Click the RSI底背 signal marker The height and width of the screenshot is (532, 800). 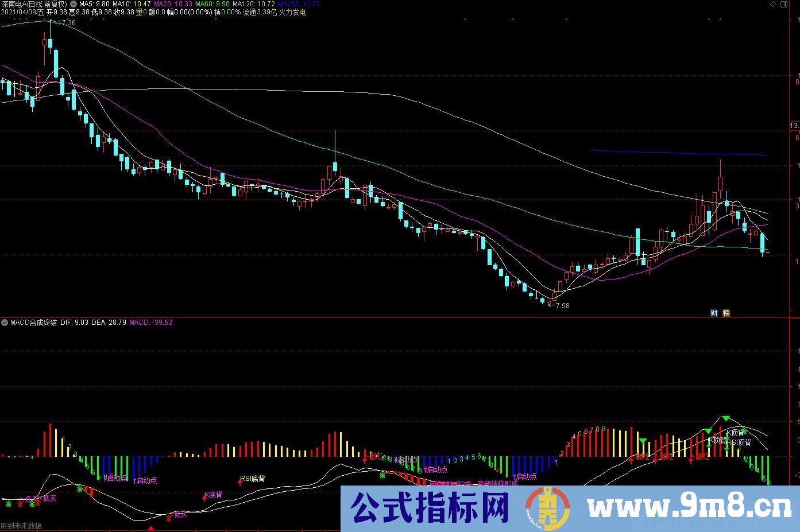coord(252,478)
